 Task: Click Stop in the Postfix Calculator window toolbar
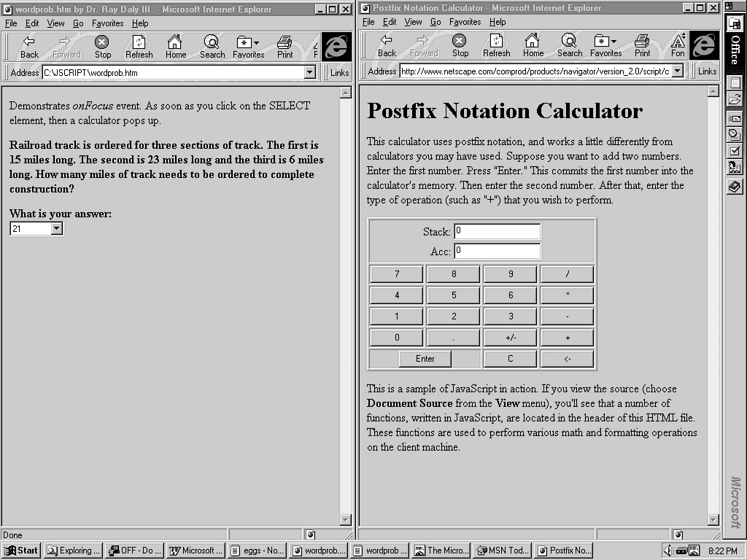pyautogui.click(x=460, y=46)
